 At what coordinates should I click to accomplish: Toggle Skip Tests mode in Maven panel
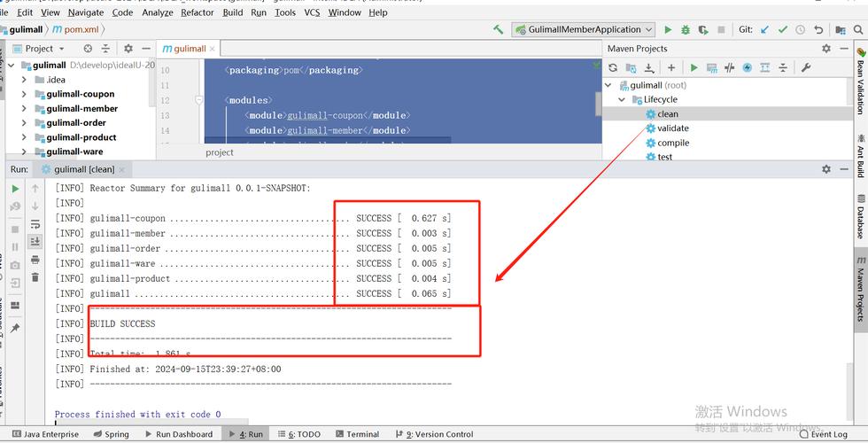click(x=747, y=67)
